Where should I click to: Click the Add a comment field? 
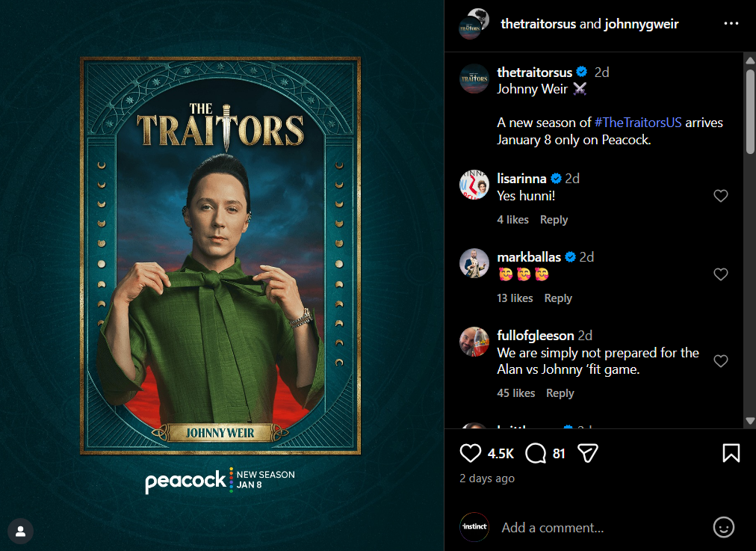click(x=603, y=527)
